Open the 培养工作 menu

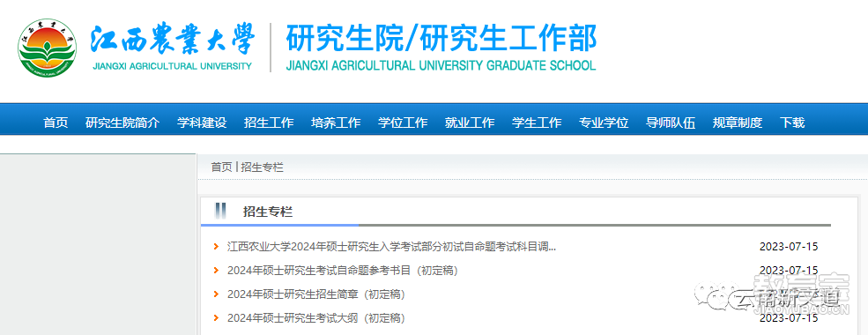click(336, 123)
